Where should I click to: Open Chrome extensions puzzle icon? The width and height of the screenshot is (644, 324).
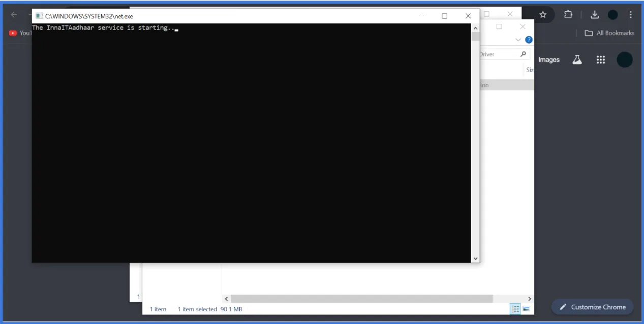(x=568, y=15)
